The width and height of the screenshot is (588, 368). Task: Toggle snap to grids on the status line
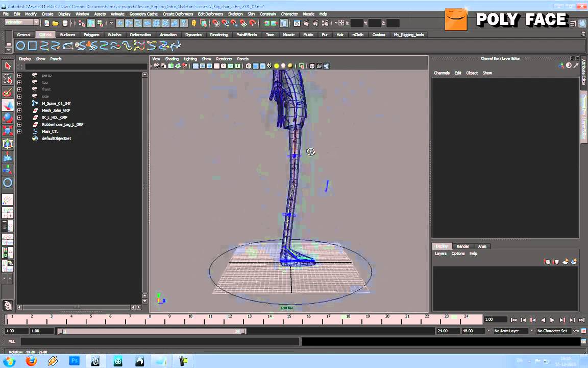(216, 24)
